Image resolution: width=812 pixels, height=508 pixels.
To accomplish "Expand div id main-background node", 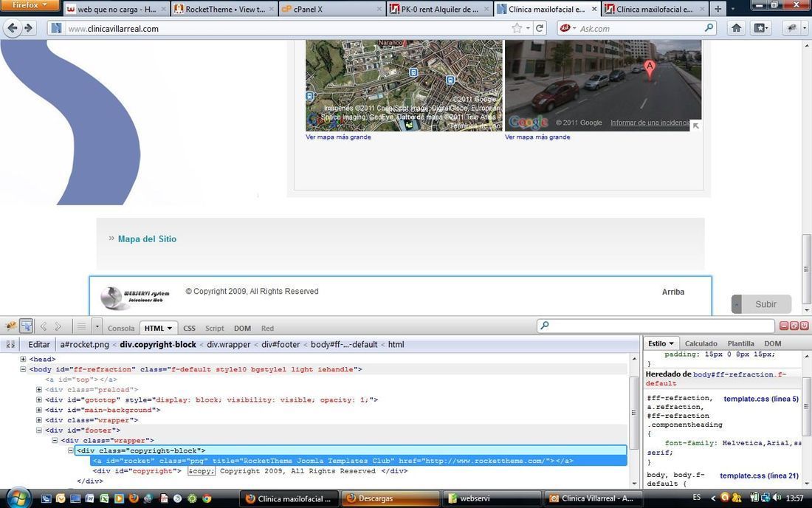I will point(39,410).
